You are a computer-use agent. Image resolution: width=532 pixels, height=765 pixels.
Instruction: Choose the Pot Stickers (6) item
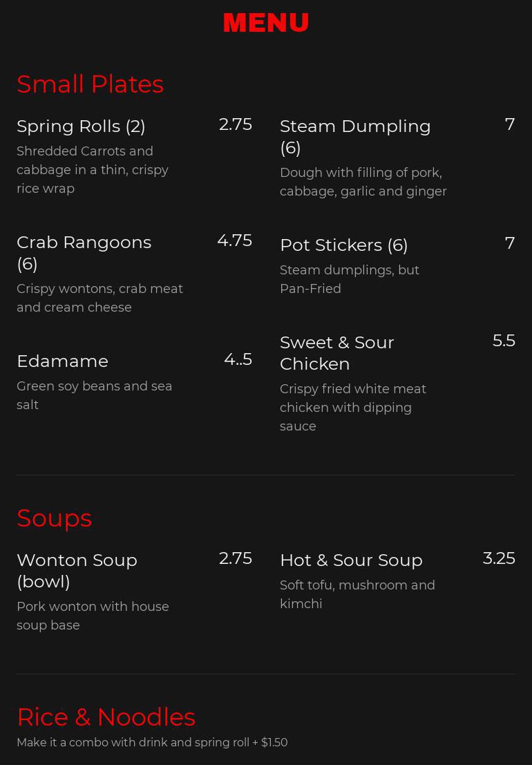[343, 245]
